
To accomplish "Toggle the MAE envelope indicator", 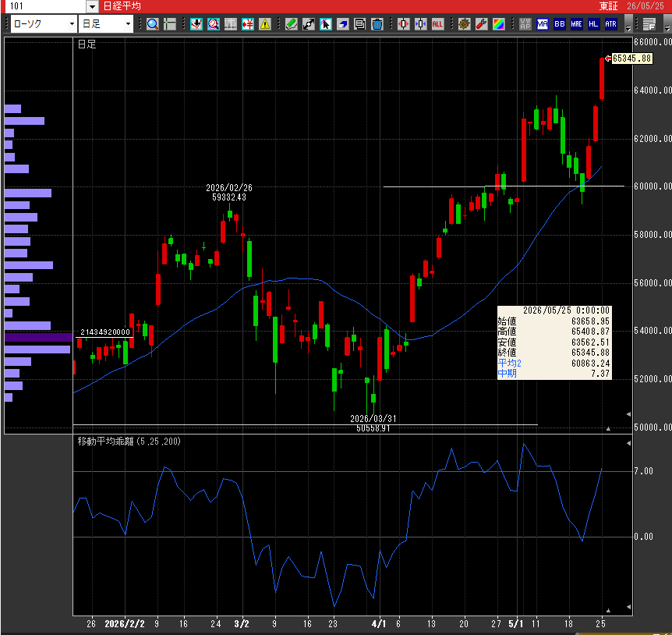I will coord(576,24).
